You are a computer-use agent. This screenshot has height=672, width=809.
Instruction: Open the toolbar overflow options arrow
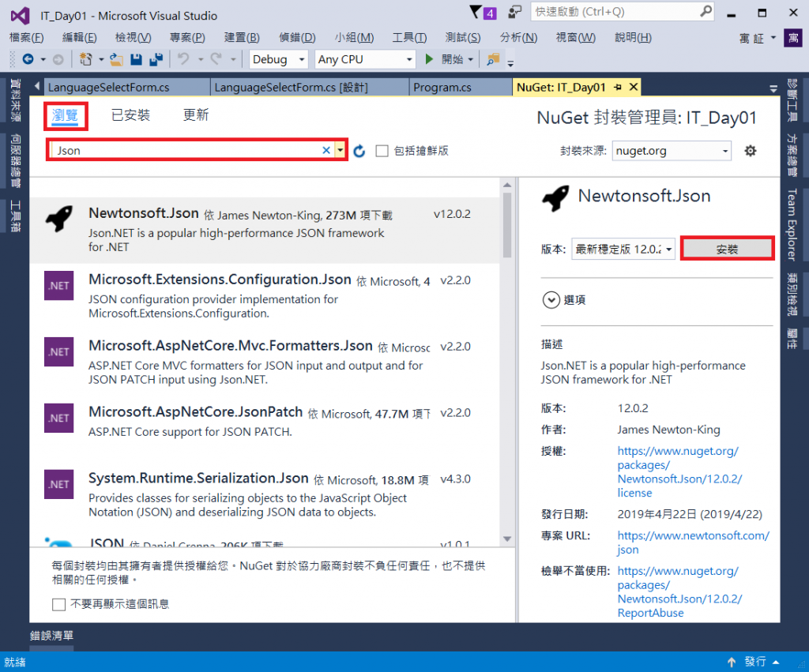tap(510, 63)
